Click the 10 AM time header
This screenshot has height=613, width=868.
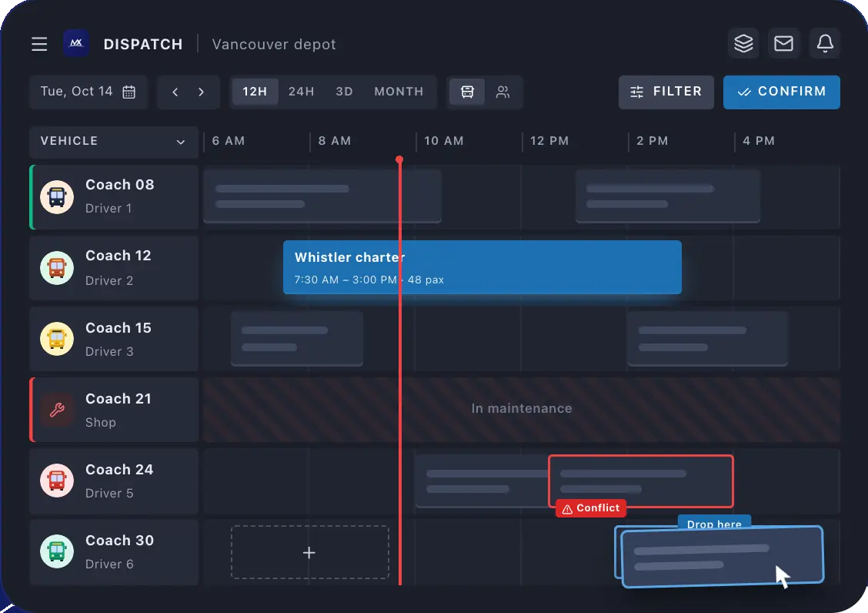click(444, 142)
